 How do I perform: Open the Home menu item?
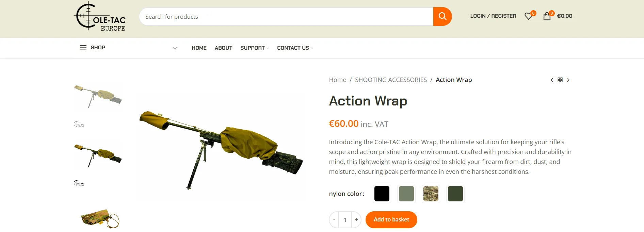(x=199, y=48)
